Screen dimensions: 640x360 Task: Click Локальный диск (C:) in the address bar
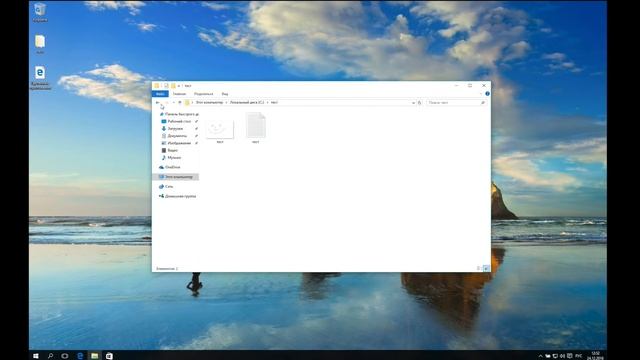click(247, 102)
